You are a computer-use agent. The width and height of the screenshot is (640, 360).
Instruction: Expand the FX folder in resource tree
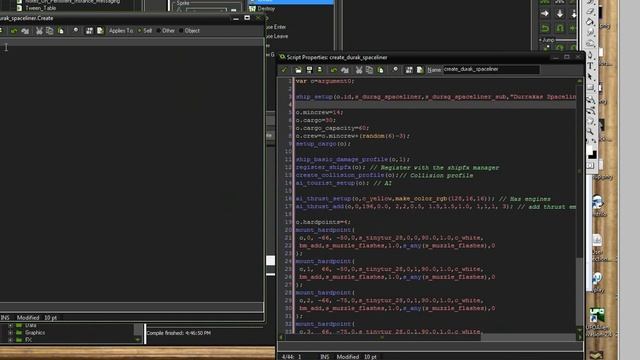point(10,340)
